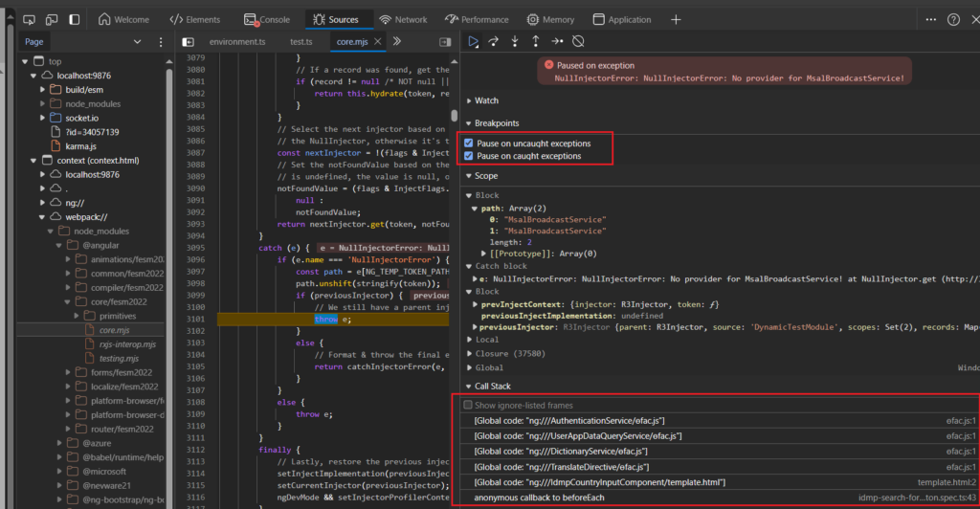
Task: Expand the Global scope
Action: tap(470, 367)
